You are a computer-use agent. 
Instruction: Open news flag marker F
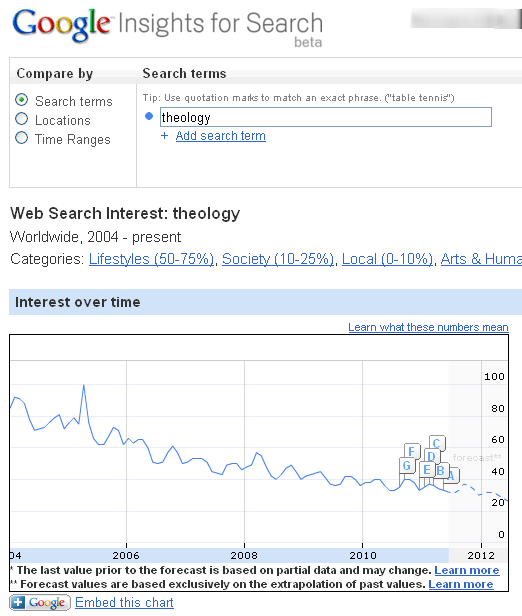click(x=412, y=451)
